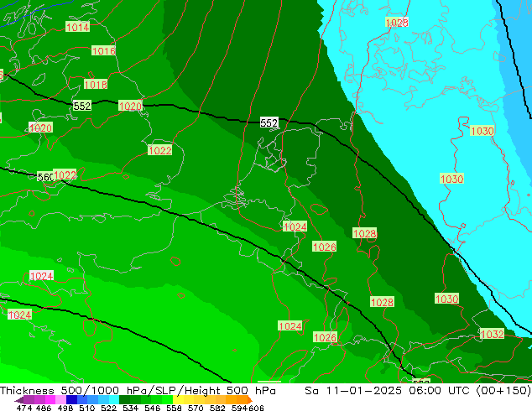The width and height of the screenshot is (532, 411).
Task: Click the 1016 isobar label
Action: click(104, 51)
